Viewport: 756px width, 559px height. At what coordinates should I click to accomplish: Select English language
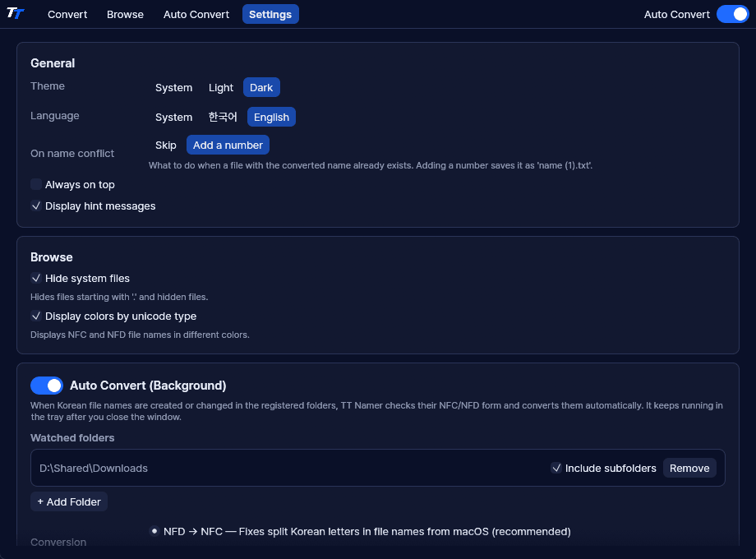click(x=271, y=118)
